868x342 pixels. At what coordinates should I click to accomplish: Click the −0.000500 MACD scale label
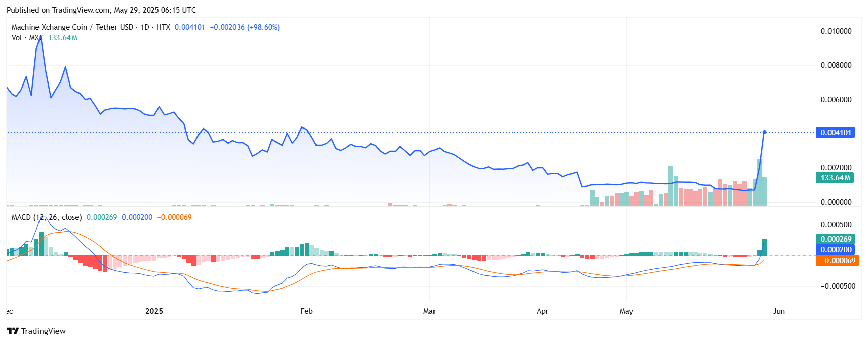836,286
